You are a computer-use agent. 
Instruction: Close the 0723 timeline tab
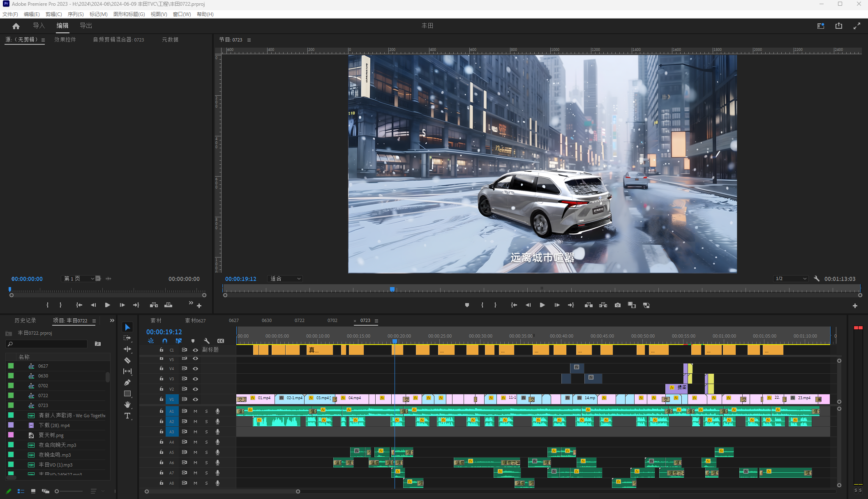355,321
